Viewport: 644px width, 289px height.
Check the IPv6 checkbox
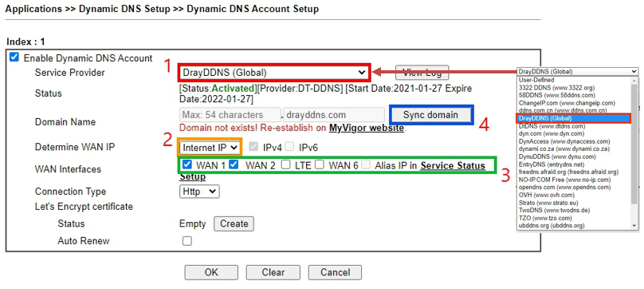click(x=289, y=147)
